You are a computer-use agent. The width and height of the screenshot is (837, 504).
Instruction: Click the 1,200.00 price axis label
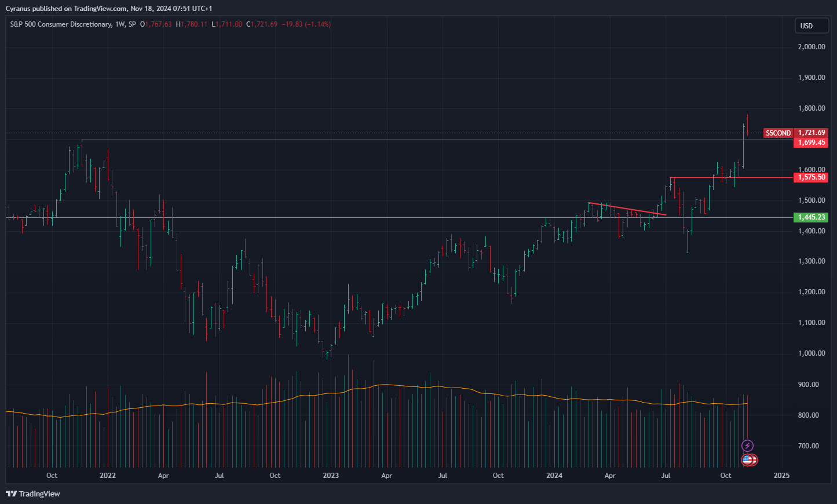pos(812,292)
